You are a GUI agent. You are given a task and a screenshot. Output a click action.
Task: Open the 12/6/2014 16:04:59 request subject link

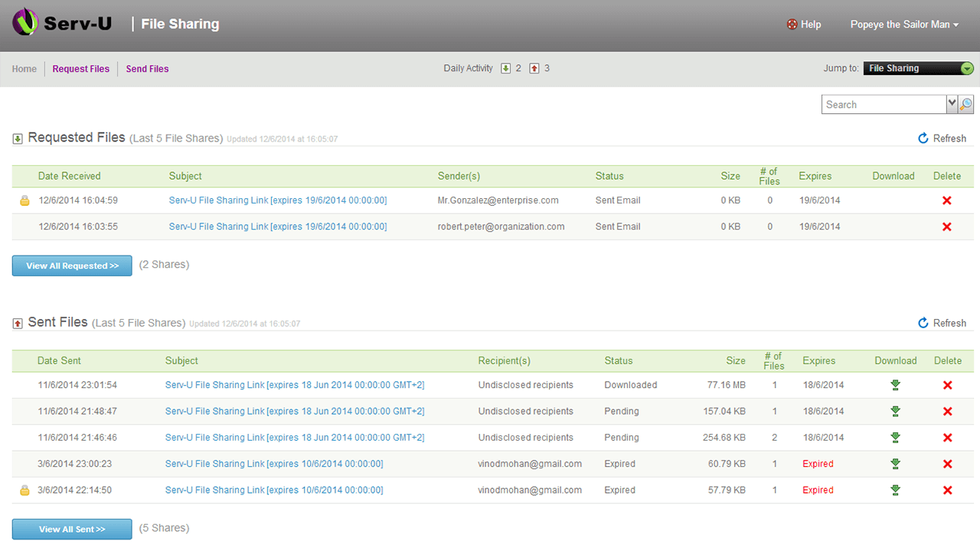tap(278, 200)
